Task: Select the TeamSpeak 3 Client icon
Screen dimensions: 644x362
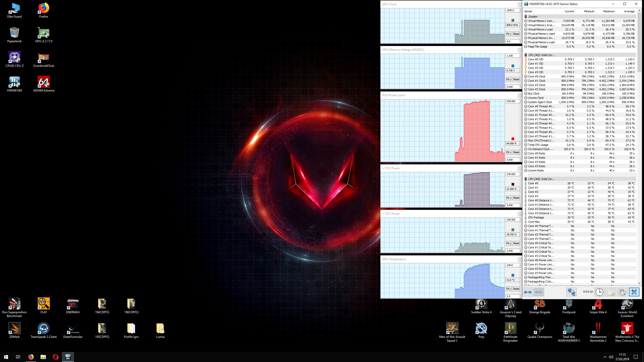Action: 44,331
